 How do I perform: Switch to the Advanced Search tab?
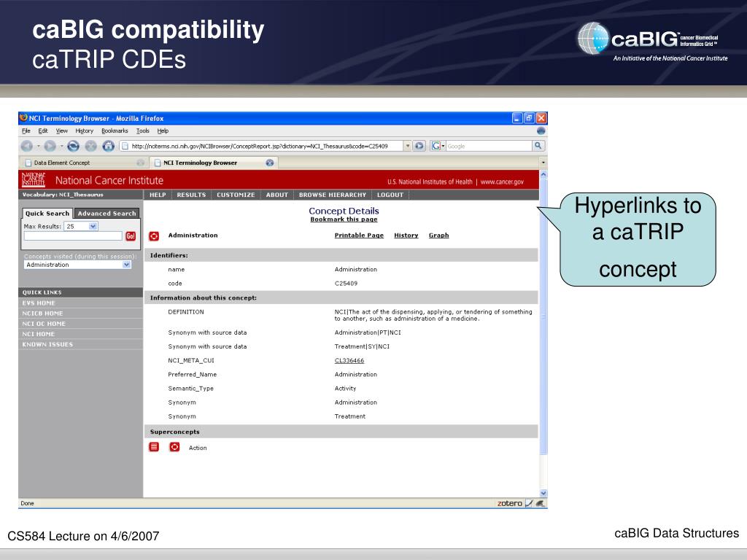(107, 214)
